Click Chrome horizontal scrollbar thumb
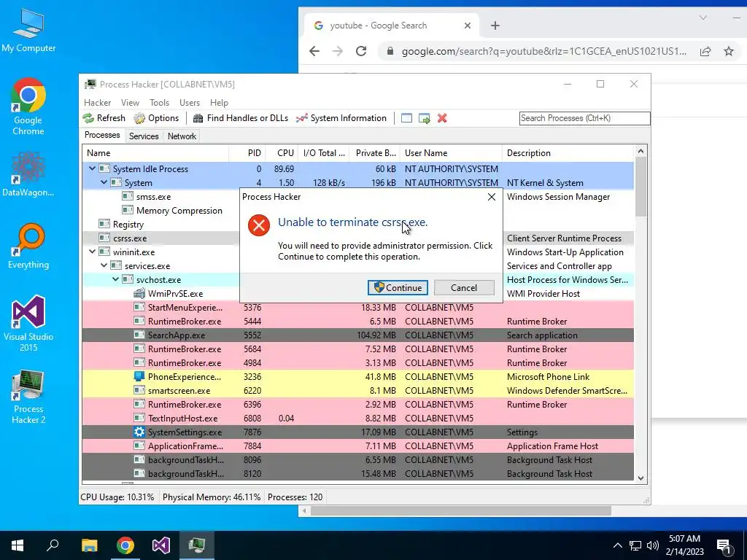The image size is (747, 560). 461,511
